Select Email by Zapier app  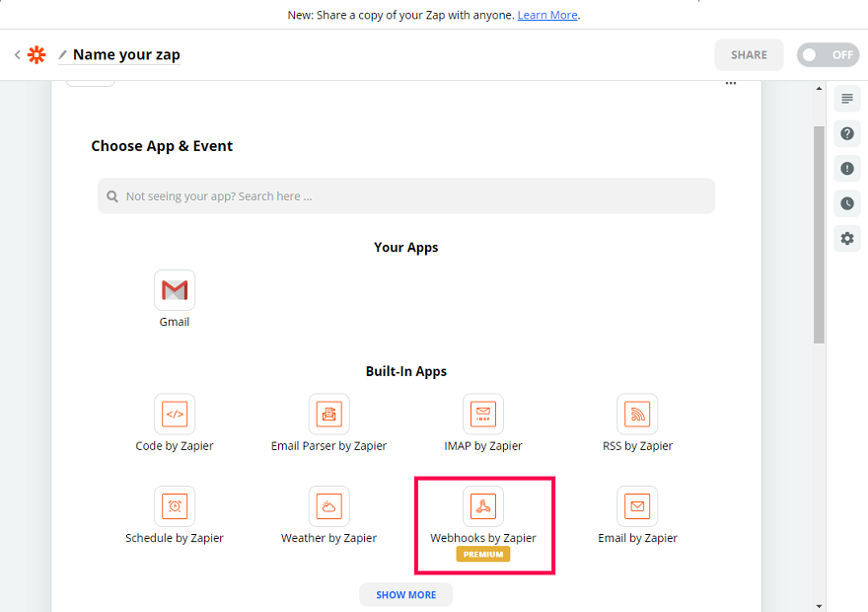pos(637,506)
